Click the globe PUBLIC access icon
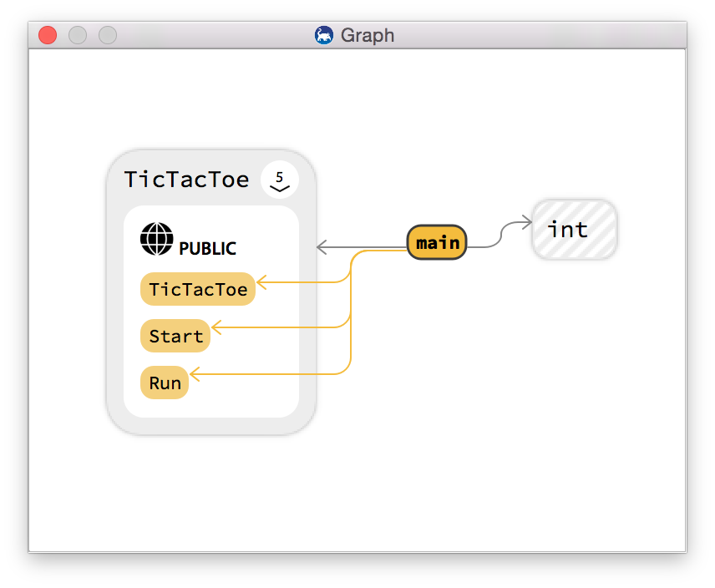The image size is (715, 588). point(156,239)
